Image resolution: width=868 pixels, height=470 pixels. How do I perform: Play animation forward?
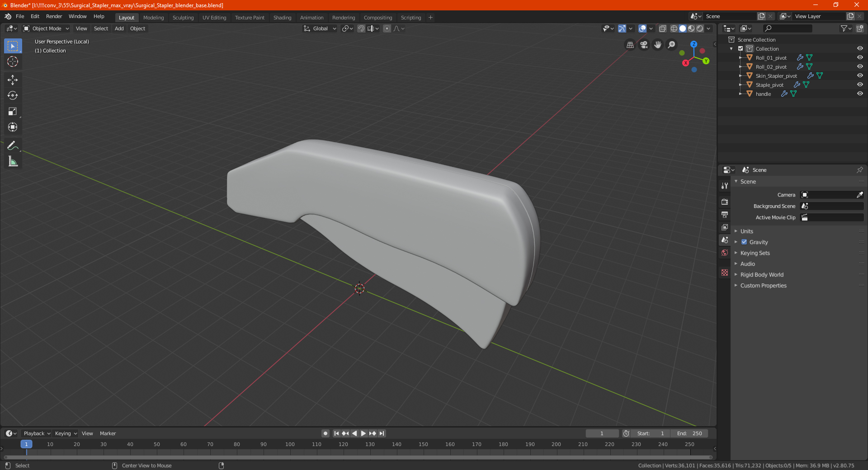click(363, 433)
